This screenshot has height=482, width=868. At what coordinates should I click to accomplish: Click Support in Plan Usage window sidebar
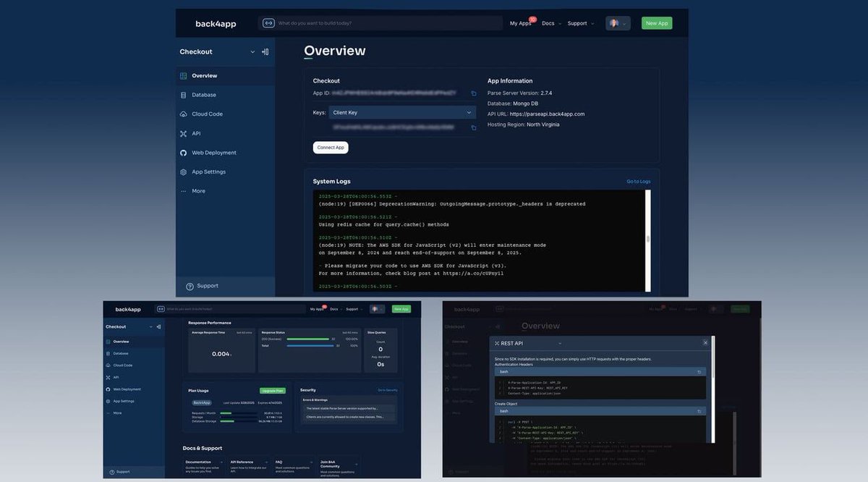coord(119,472)
